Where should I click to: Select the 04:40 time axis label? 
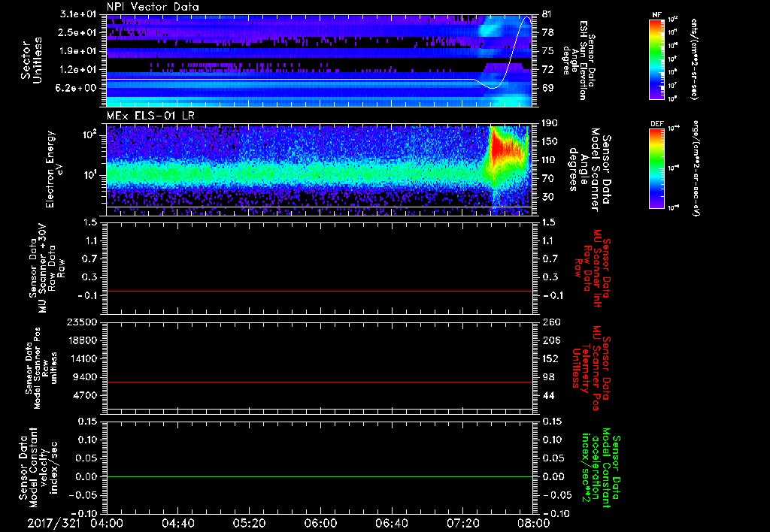pyautogui.click(x=177, y=524)
